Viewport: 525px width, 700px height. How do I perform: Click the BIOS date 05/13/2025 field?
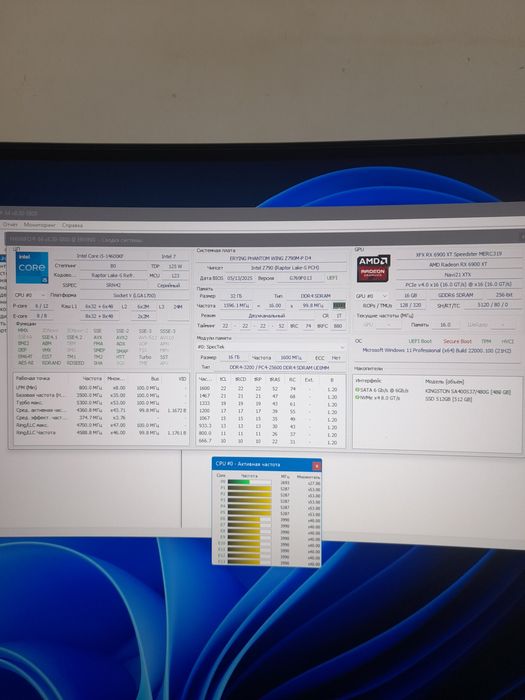coord(240,278)
